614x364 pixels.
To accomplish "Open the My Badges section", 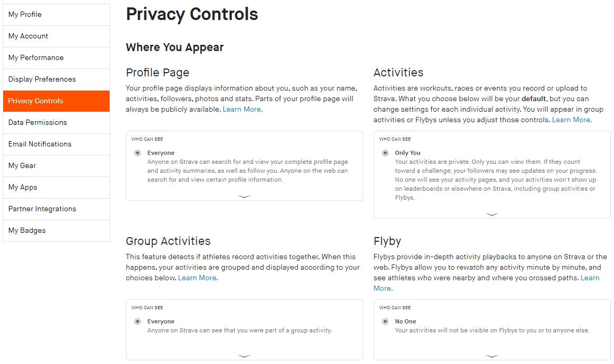I will point(26,230).
